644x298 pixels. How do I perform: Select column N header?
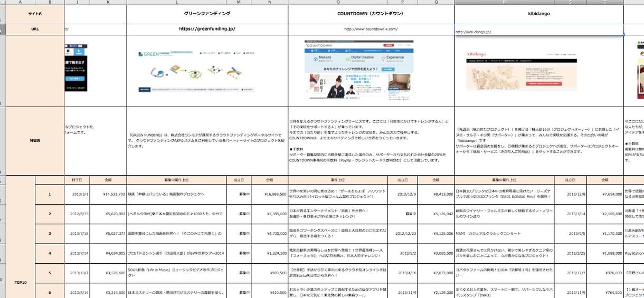270,2
